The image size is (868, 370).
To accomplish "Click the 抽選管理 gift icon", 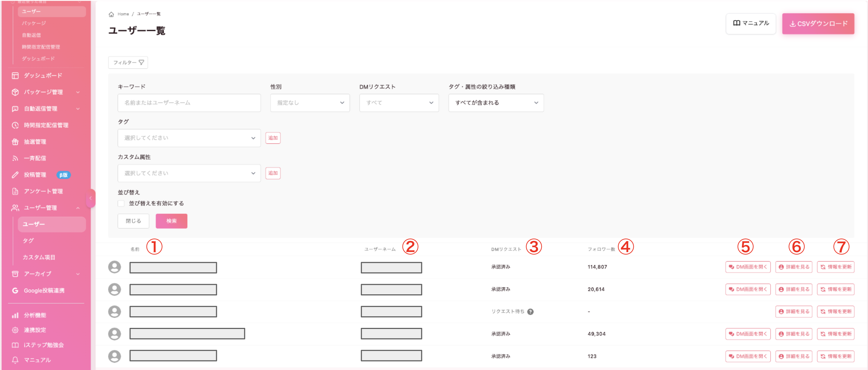I will point(15,142).
